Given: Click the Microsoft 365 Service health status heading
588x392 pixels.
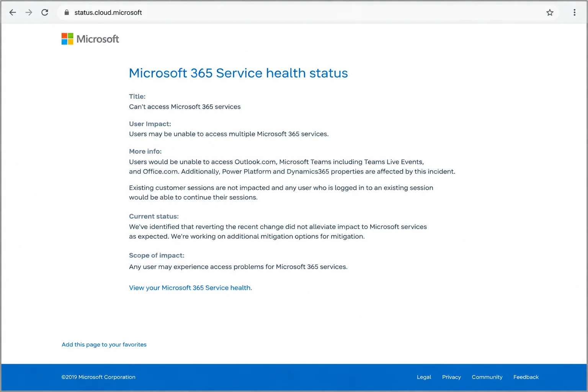Looking at the screenshot, I should coord(238,73).
